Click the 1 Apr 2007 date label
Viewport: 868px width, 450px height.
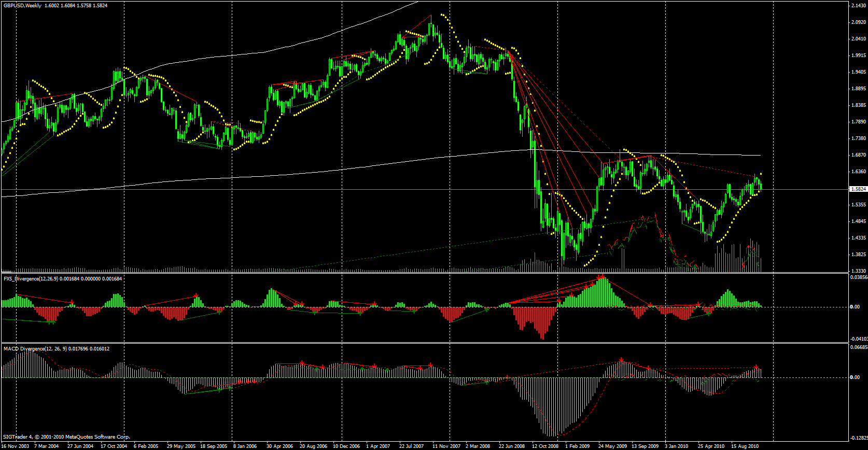click(x=378, y=446)
